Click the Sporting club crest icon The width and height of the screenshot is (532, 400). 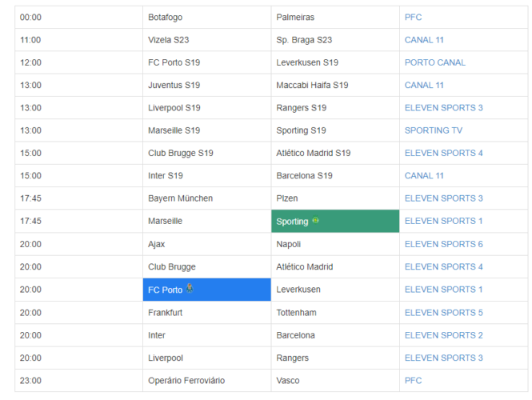(x=315, y=220)
